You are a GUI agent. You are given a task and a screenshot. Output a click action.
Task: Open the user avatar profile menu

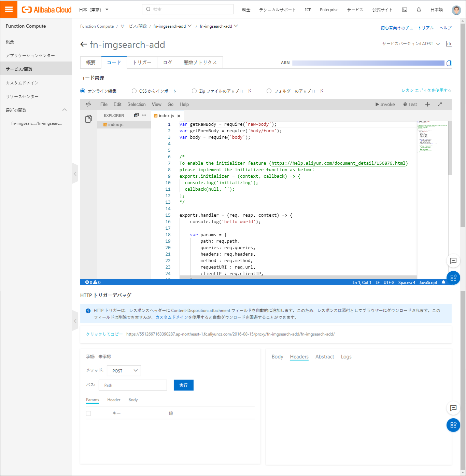456,10
